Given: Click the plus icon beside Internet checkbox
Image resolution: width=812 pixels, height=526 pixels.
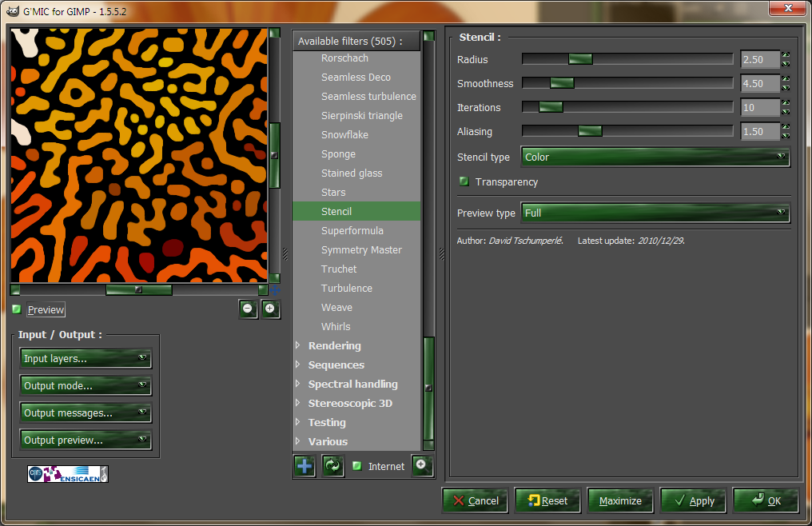Looking at the screenshot, I should 421,465.
